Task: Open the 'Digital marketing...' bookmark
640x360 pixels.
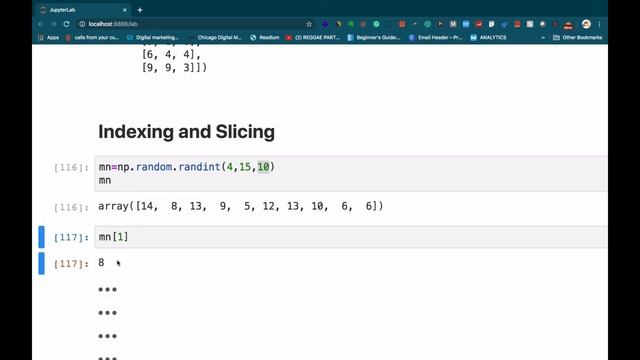Action: click(153, 38)
